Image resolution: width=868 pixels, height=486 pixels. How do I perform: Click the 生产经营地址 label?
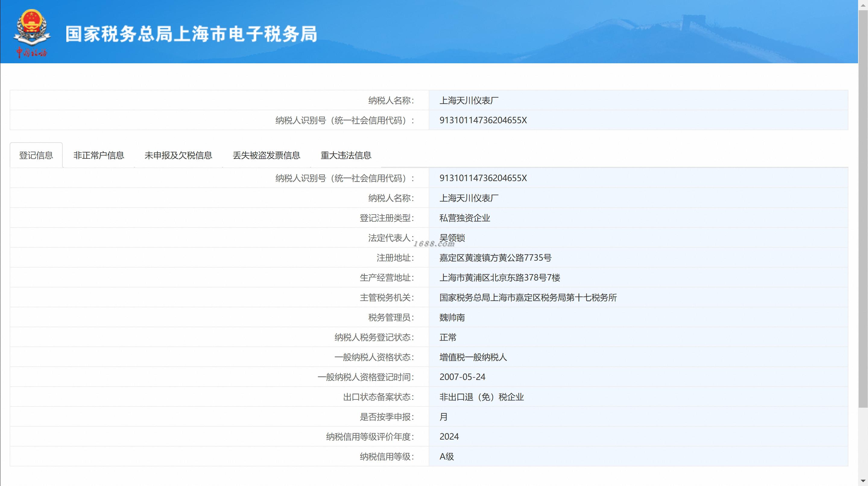point(387,277)
